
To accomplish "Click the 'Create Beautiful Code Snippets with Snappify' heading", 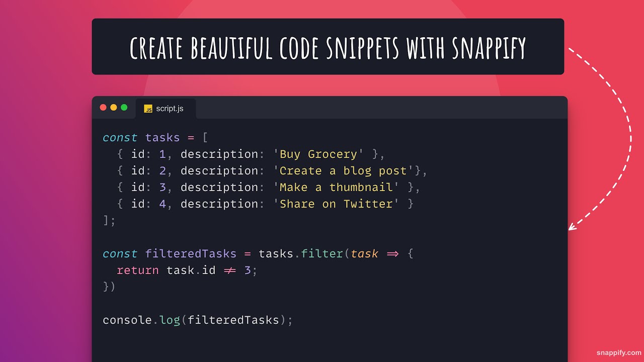I will pyautogui.click(x=328, y=48).
